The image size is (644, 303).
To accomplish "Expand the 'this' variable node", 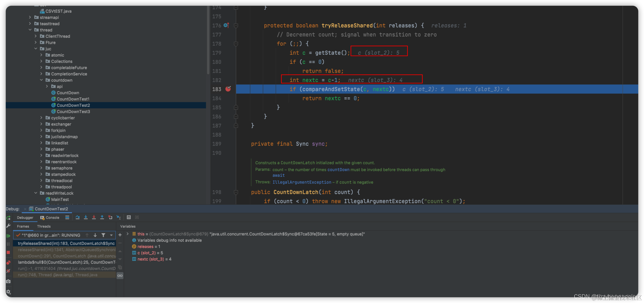I will pyautogui.click(x=127, y=234).
